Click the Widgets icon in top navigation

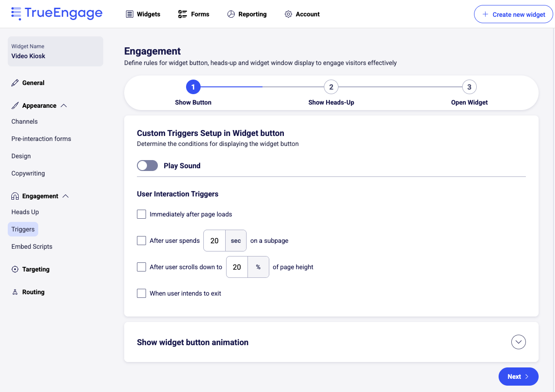[x=130, y=14]
